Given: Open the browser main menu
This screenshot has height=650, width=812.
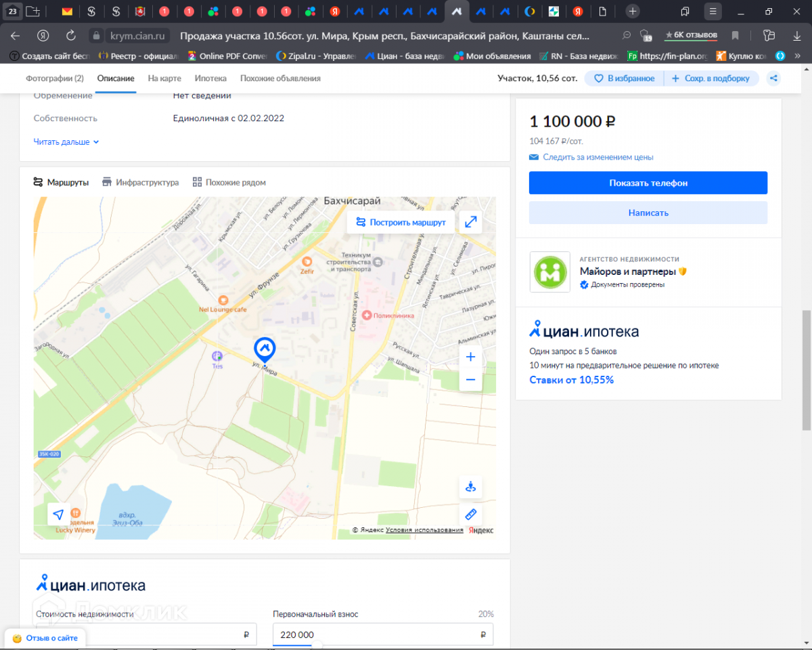Looking at the screenshot, I should pos(712,12).
